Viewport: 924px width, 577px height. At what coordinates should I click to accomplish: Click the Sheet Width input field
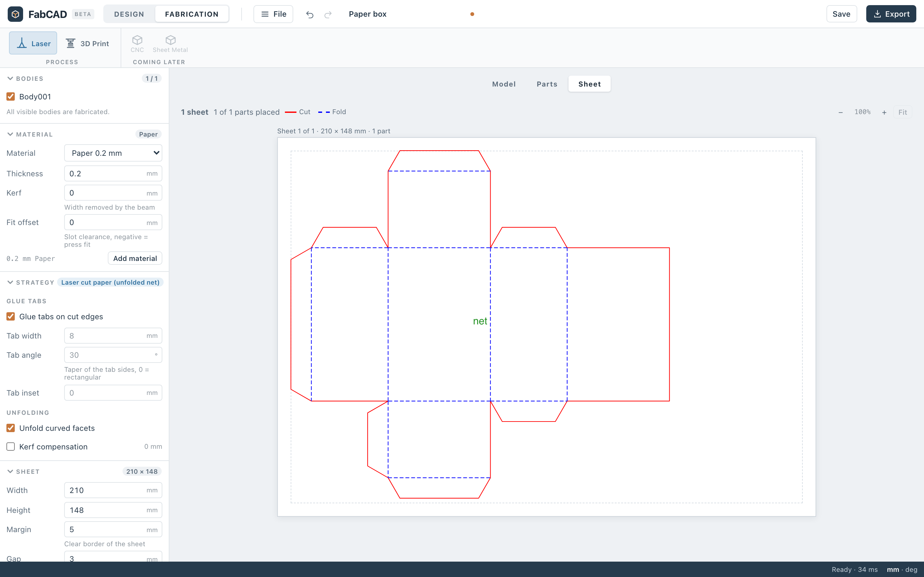point(113,490)
